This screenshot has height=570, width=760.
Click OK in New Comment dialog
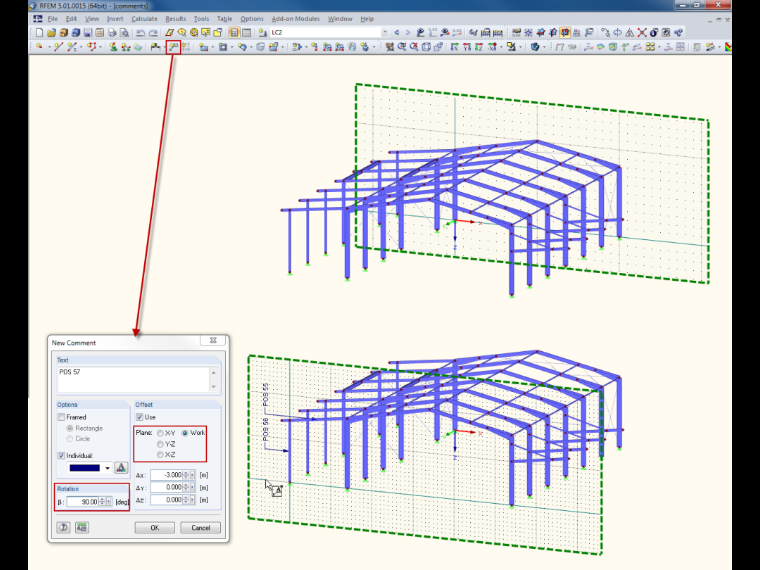[155, 528]
